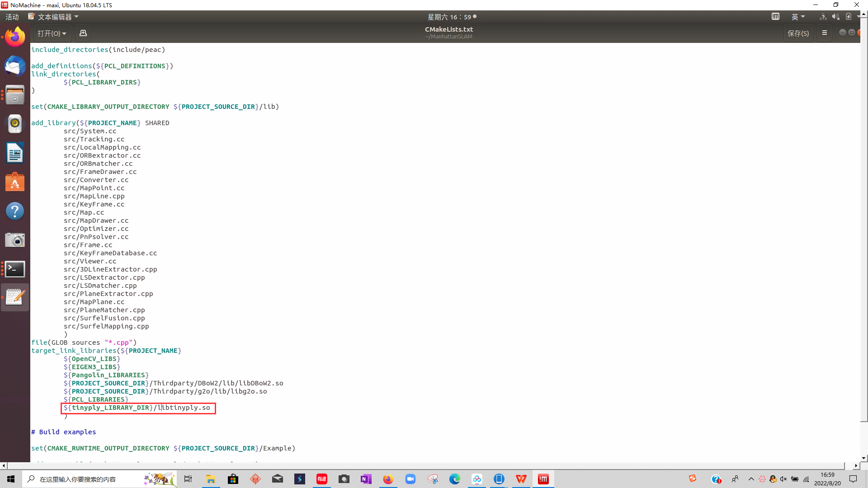The image size is (868, 488).
Task: Open Rhythmbox speaker icon in dock
Action: (15, 124)
